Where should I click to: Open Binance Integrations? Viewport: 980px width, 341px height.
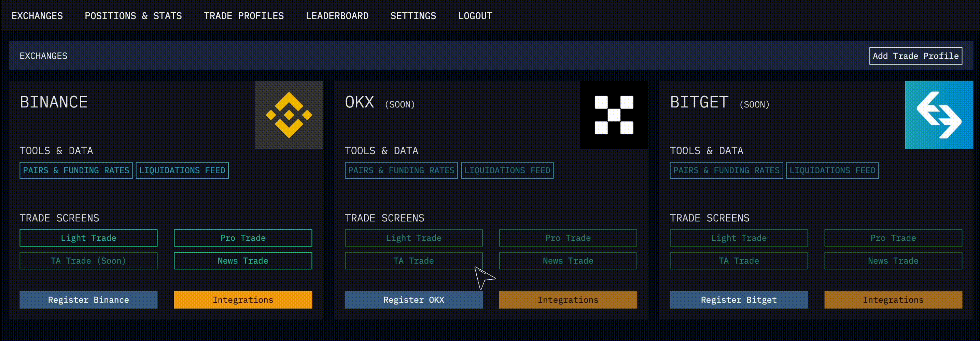(x=243, y=300)
